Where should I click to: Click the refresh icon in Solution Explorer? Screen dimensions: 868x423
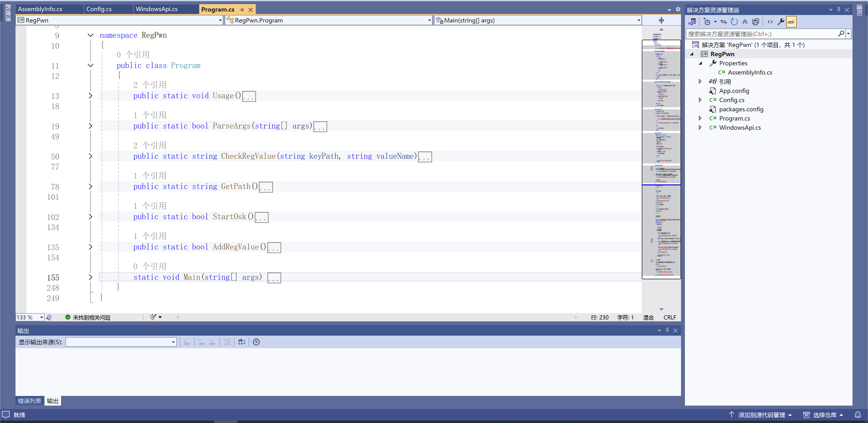coord(734,22)
